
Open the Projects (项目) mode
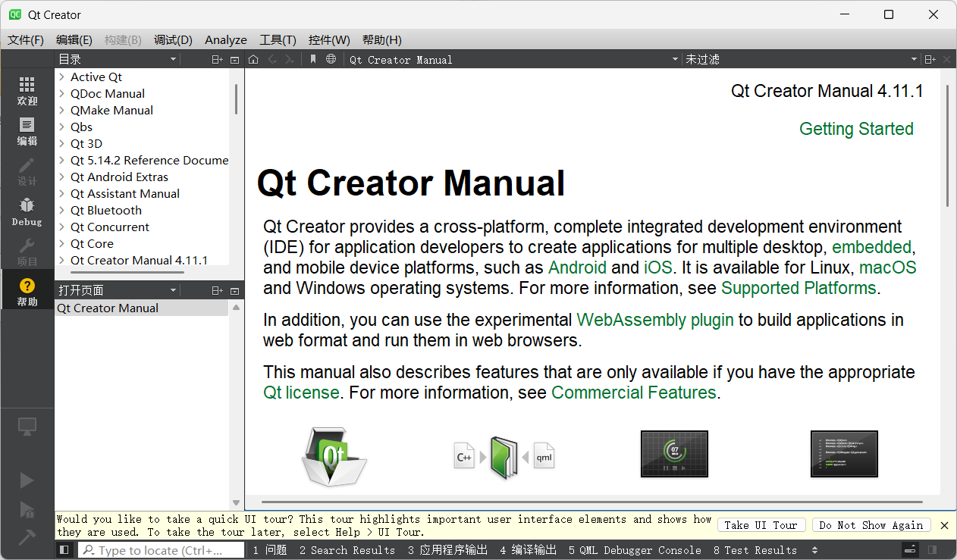[x=27, y=253]
